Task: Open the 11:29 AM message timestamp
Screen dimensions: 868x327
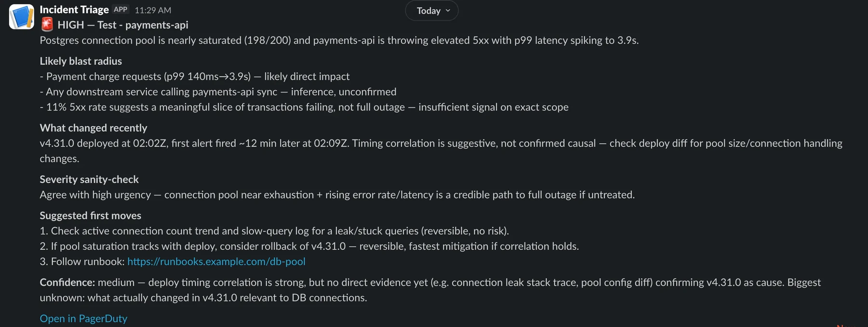Action: coord(153,10)
